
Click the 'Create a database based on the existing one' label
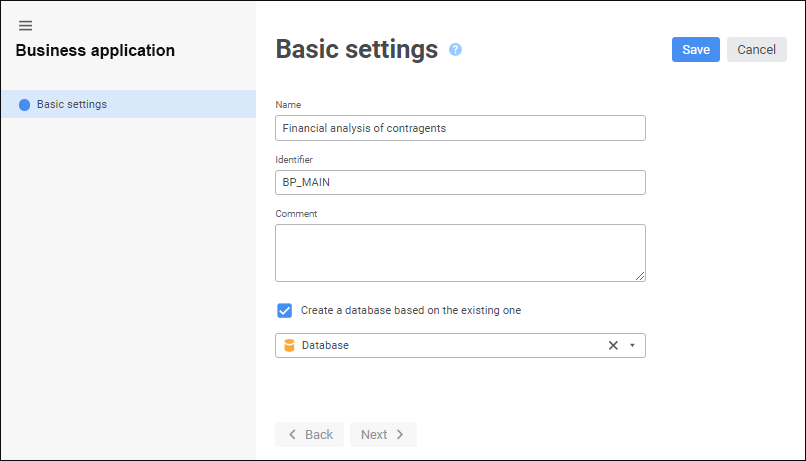pyautogui.click(x=411, y=310)
